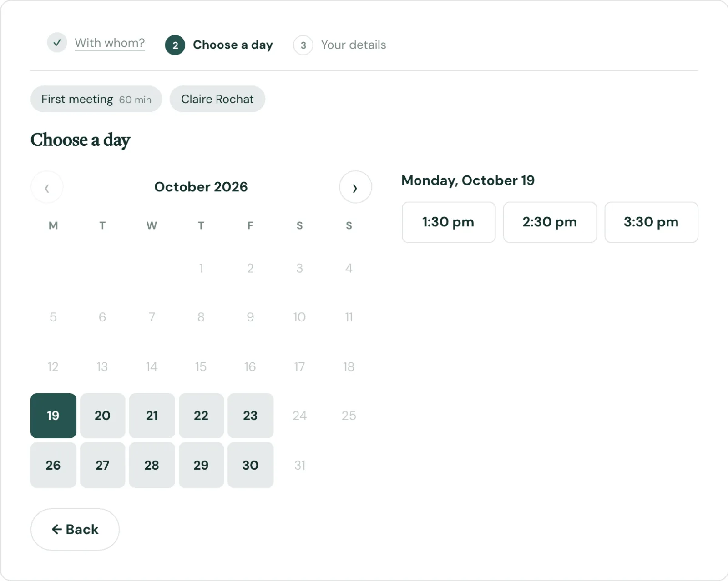Select step 3 'Your details'
Image resolution: width=728 pixels, height=581 pixels.
click(x=340, y=45)
